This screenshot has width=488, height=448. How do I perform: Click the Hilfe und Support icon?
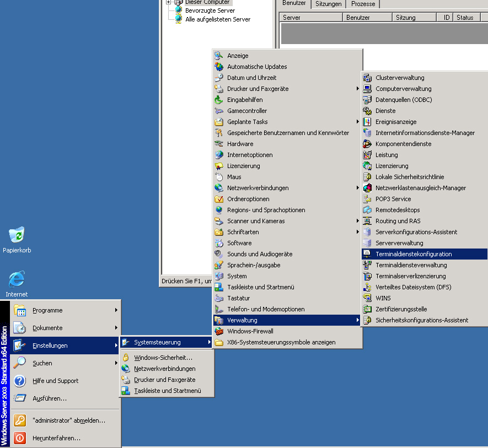tap(20, 381)
